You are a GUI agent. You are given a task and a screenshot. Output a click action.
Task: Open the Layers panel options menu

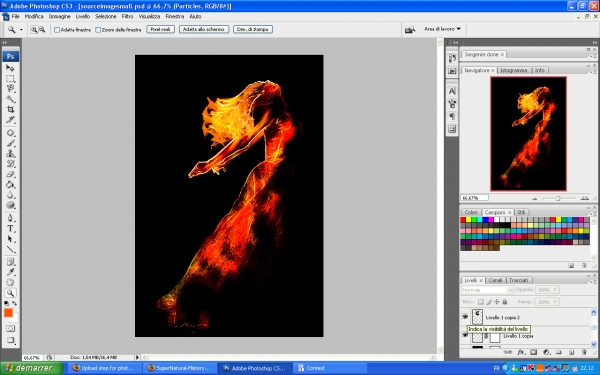click(x=592, y=282)
